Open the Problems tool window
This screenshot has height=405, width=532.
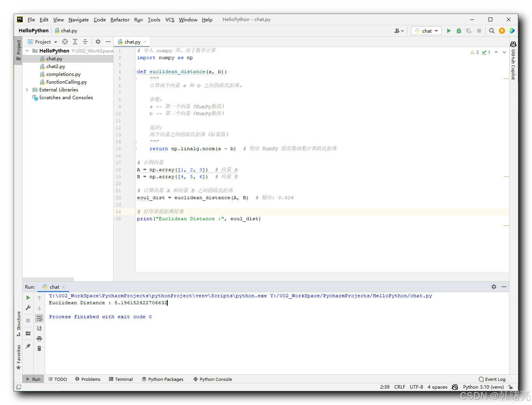pyautogui.click(x=88, y=379)
